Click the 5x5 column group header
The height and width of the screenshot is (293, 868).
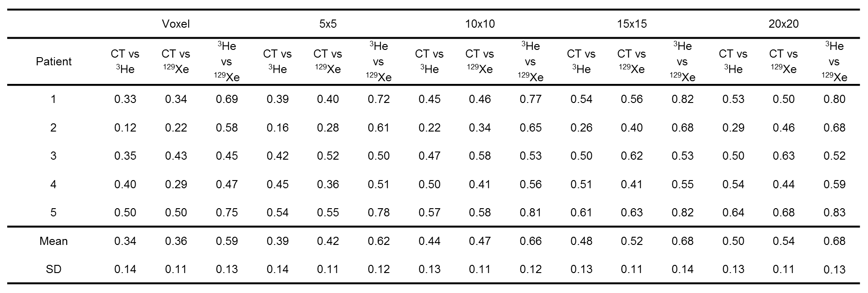coord(327,24)
